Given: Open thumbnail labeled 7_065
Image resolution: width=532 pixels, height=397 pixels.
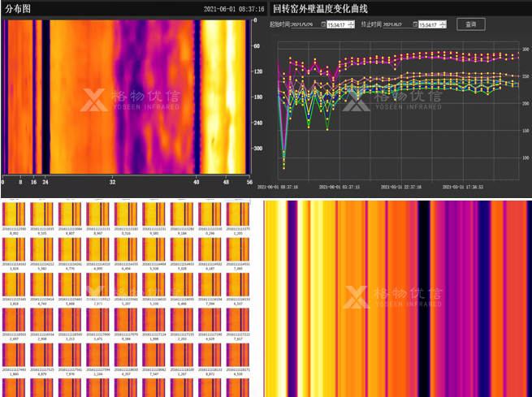Looking at the screenshot, I should click(x=238, y=249).
